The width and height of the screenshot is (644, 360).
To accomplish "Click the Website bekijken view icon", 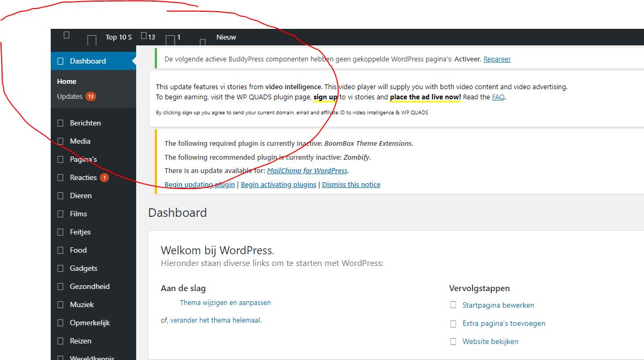I will click(x=453, y=341).
